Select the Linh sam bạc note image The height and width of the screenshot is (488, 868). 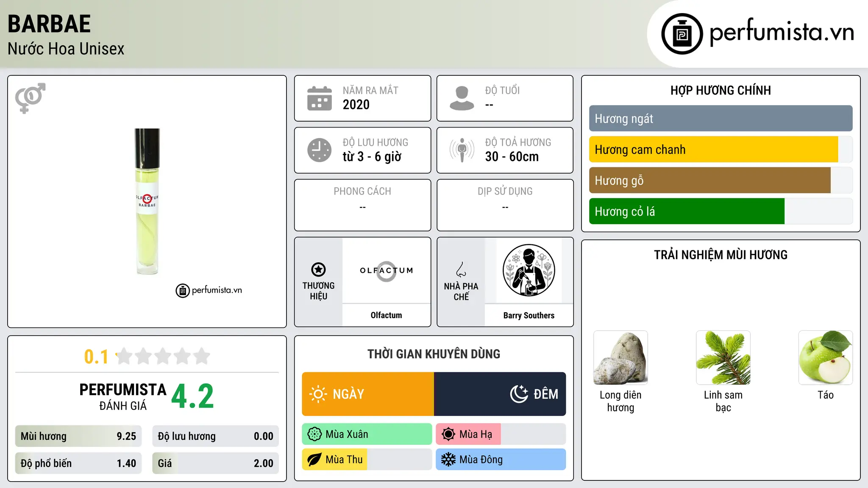[723, 358]
